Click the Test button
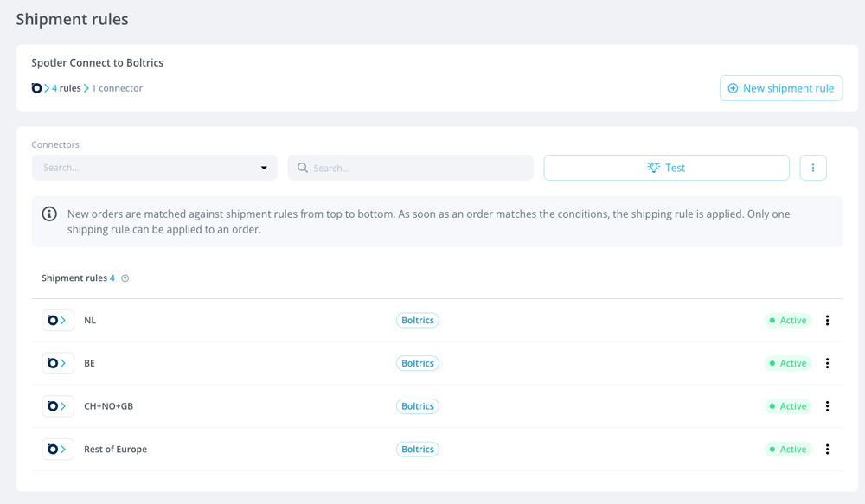This screenshot has height=504, width=865. (666, 168)
